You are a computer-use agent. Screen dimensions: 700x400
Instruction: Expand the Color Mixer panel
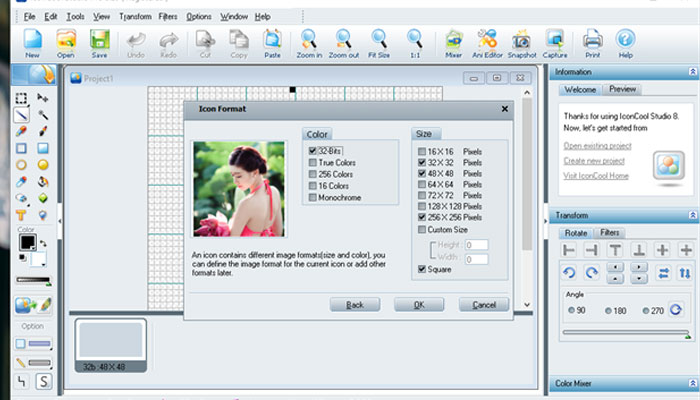[692, 383]
